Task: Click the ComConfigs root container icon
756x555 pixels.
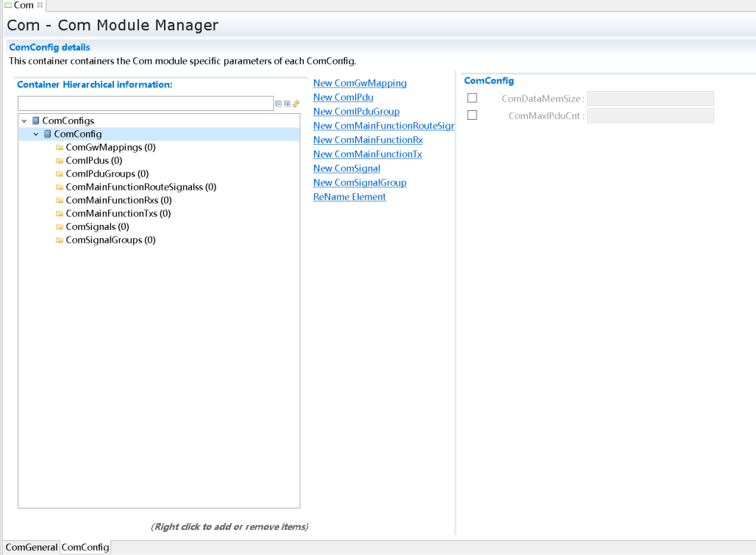Action: (36, 121)
